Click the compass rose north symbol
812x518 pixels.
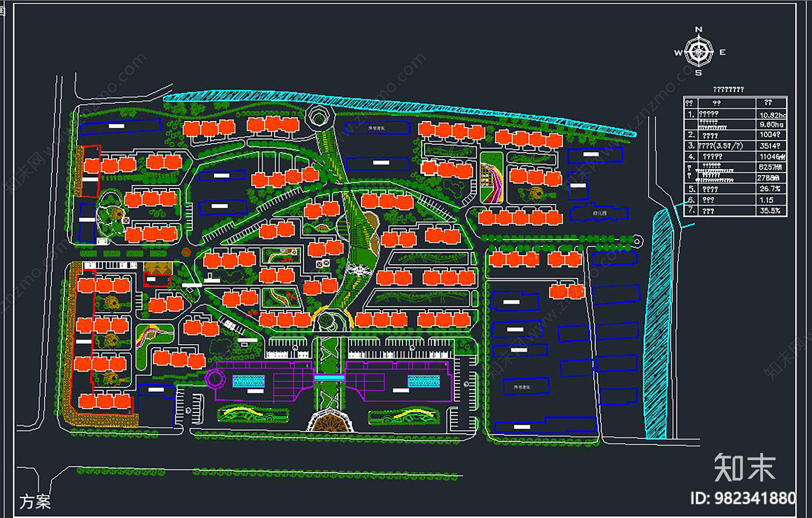(x=699, y=52)
